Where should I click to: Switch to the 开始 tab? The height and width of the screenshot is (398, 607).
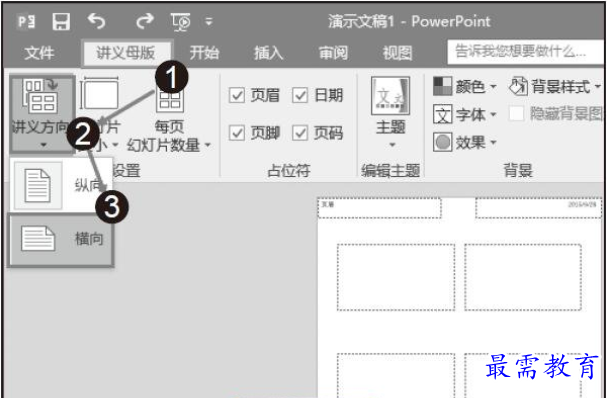pos(204,52)
